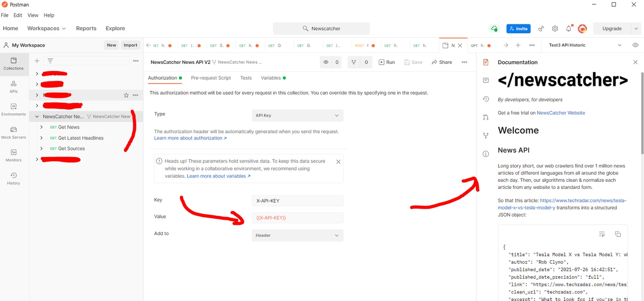Open the Changelog history icon in right sidebar

[x=486, y=99]
